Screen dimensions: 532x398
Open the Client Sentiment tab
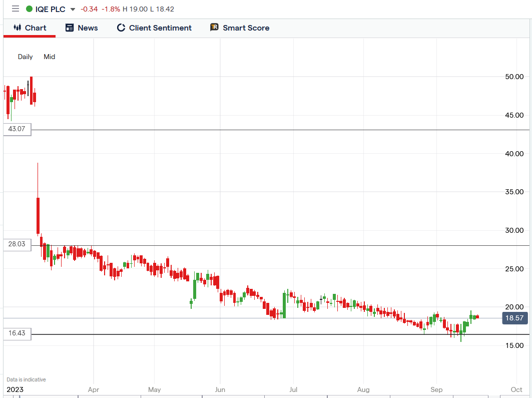[x=154, y=28]
